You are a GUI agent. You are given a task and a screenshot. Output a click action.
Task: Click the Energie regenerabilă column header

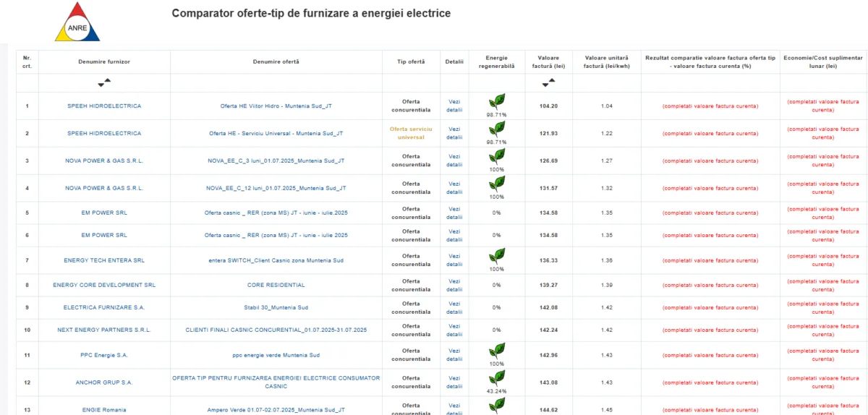click(x=497, y=61)
